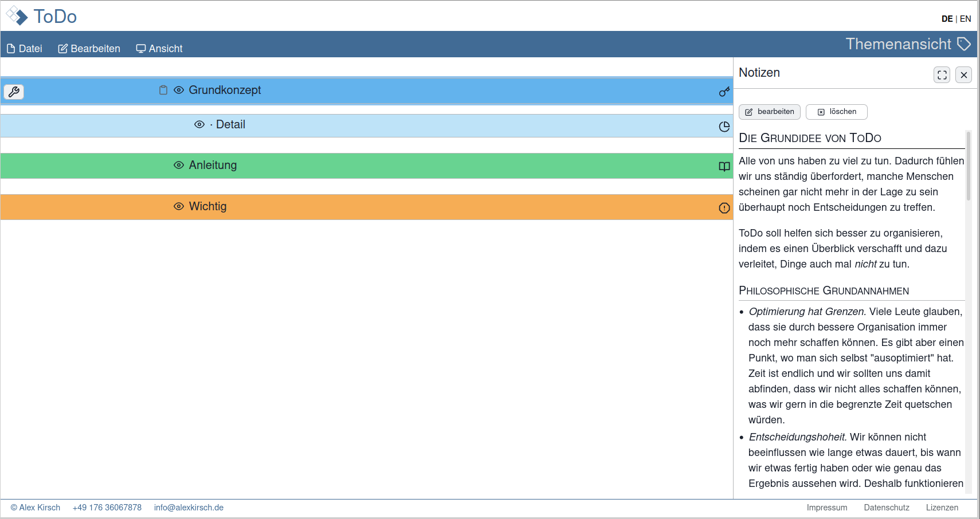Click the book icon on Anleitung row

pos(724,167)
